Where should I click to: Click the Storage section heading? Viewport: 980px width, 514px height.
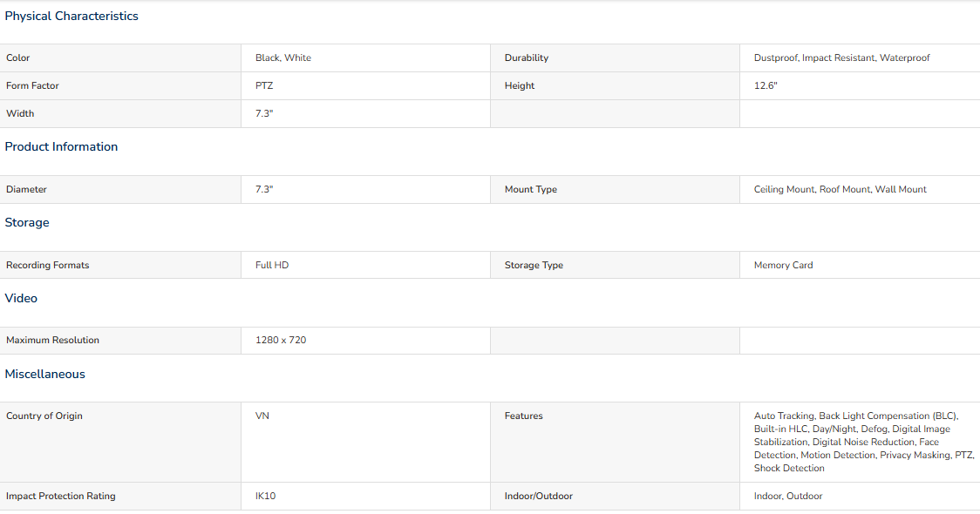pos(27,223)
